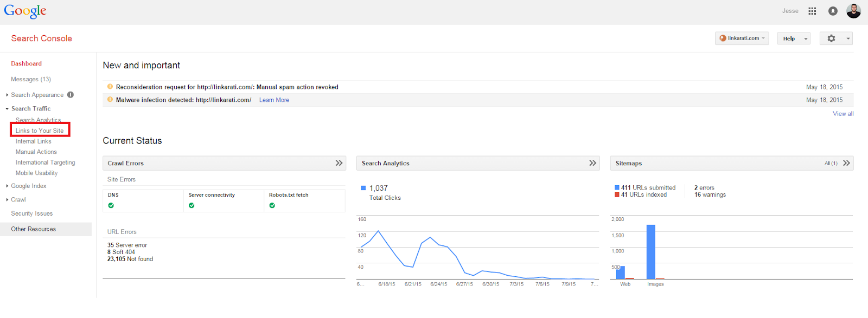Click the green check under DNS
This screenshot has height=318, width=868.
coord(111,205)
